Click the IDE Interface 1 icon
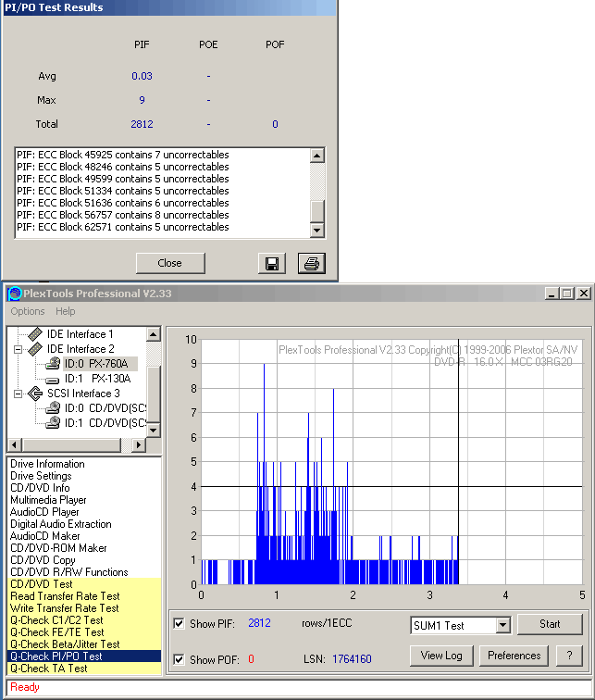This screenshot has height=700, width=595. pos(36,334)
